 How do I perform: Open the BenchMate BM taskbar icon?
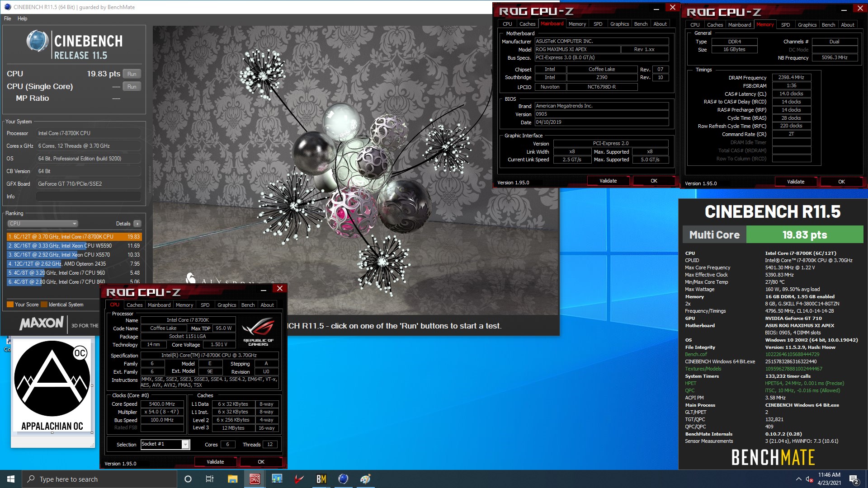click(x=321, y=479)
